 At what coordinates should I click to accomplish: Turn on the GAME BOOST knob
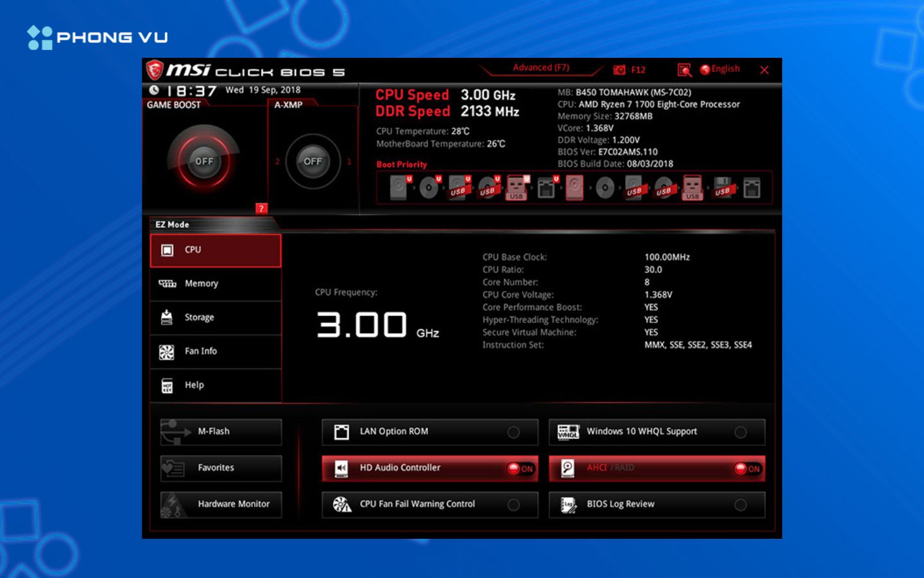click(x=204, y=161)
